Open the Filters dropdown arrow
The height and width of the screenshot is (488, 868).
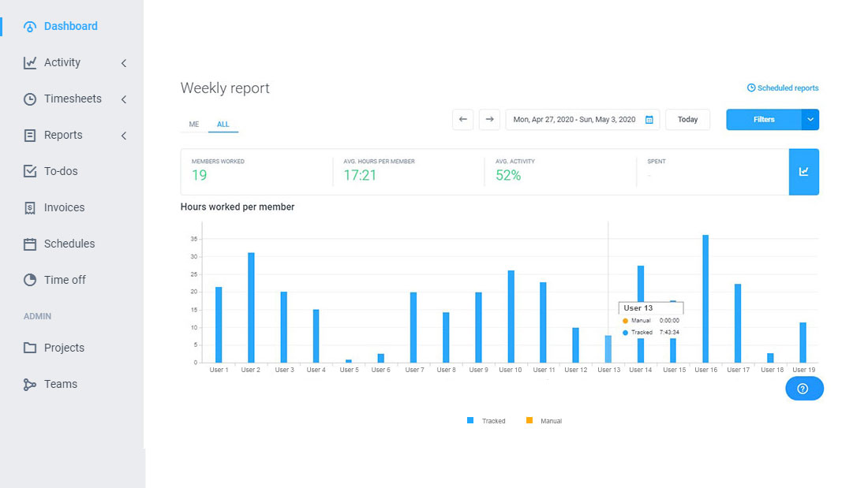[810, 120]
